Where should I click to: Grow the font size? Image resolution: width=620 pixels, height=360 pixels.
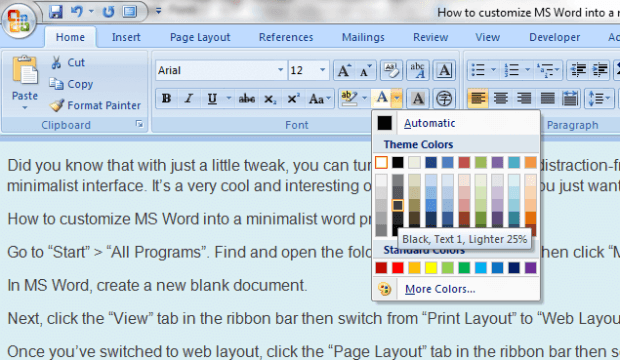click(x=344, y=70)
